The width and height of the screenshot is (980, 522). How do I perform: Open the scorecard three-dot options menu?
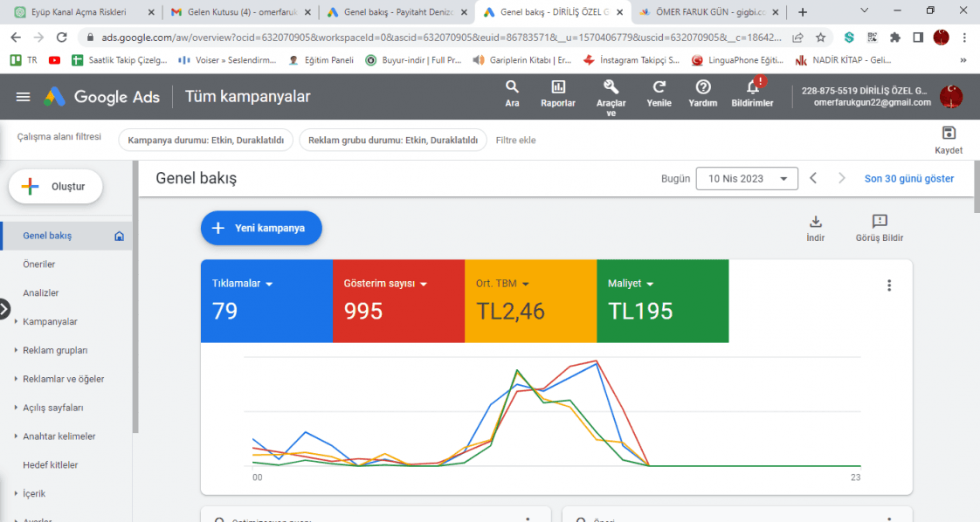coord(889,286)
